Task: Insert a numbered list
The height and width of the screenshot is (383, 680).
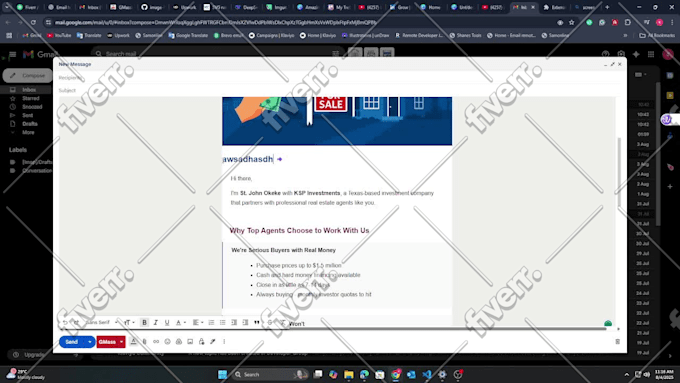Action: point(211,322)
